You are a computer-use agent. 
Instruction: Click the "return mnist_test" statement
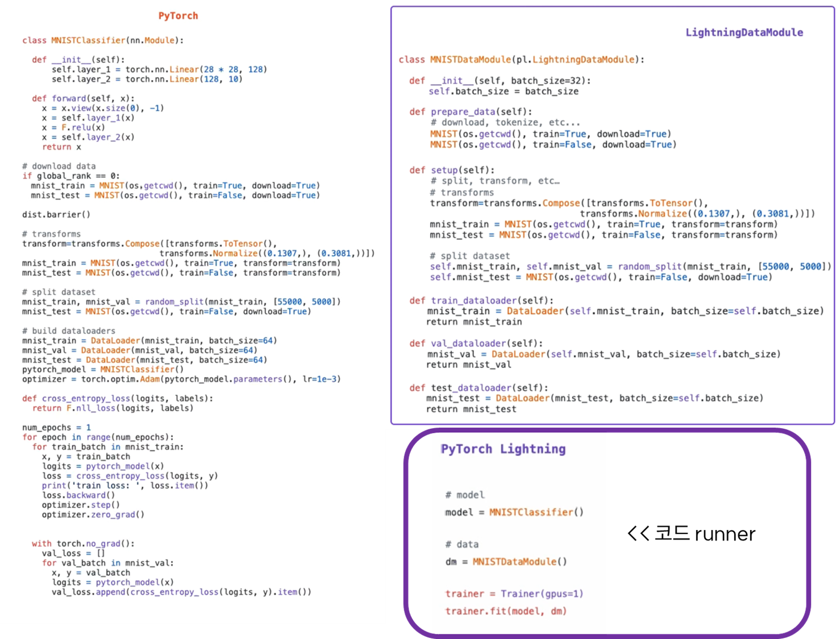471,410
